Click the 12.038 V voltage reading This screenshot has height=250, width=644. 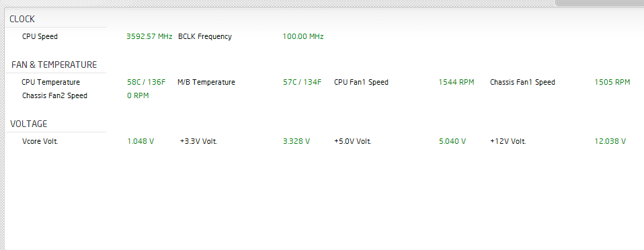coord(610,142)
